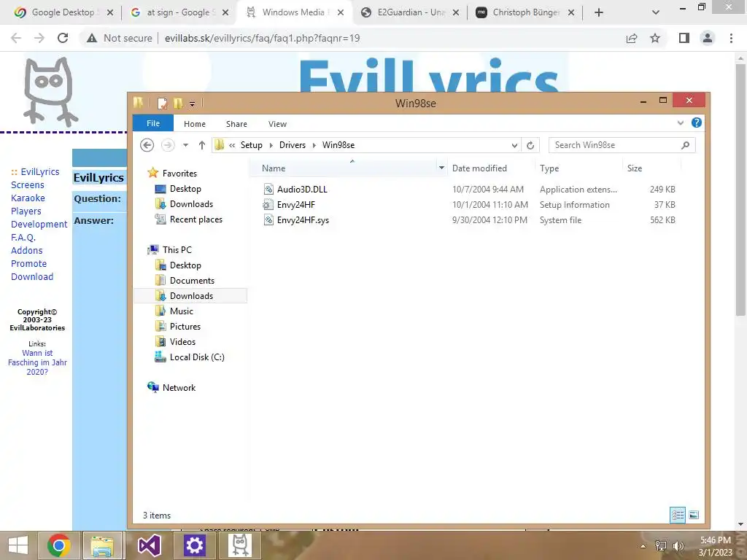Refresh the Win98se folder view
747x560 pixels.
tap(530, 145)
